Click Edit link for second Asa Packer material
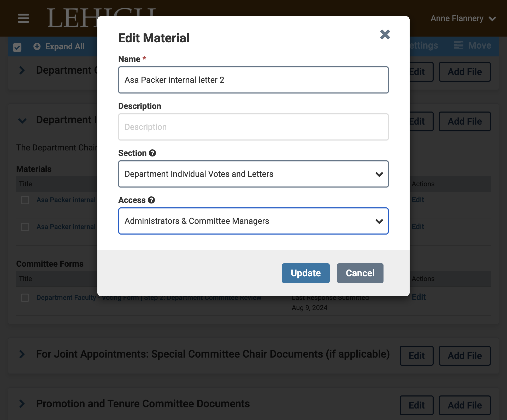The image size is (507, 420). pos(418,227)
